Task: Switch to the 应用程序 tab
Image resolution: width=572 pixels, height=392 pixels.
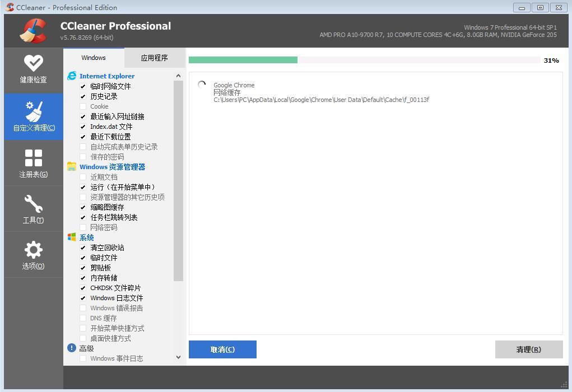Action: (155, 58)
